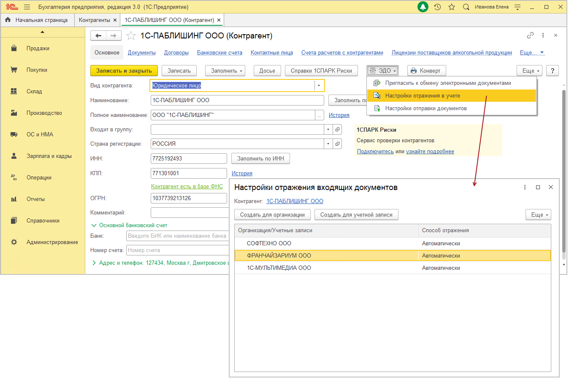Expand Вид контрагента dropdown arrow
This screenshot has width=588, height=380.
tap(319, 86)
